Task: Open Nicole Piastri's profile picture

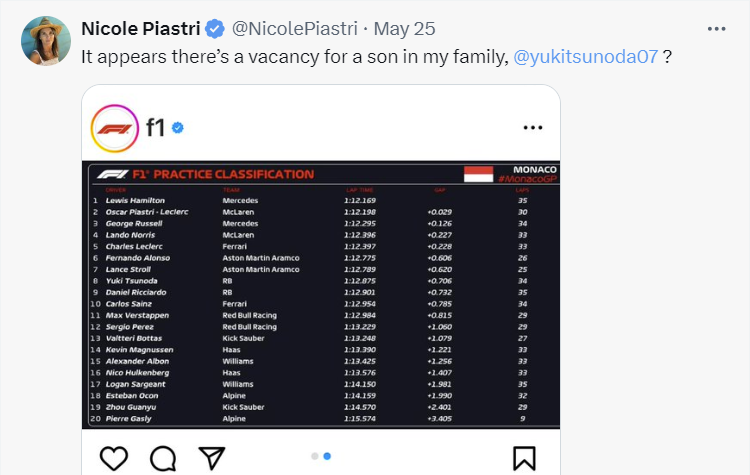Action: coord(45,41)
